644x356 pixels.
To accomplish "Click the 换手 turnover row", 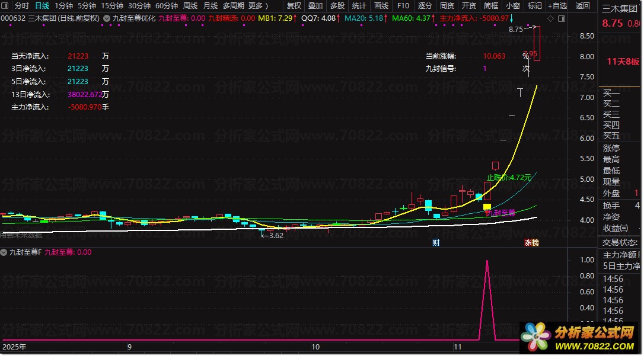I will (620, 206).
